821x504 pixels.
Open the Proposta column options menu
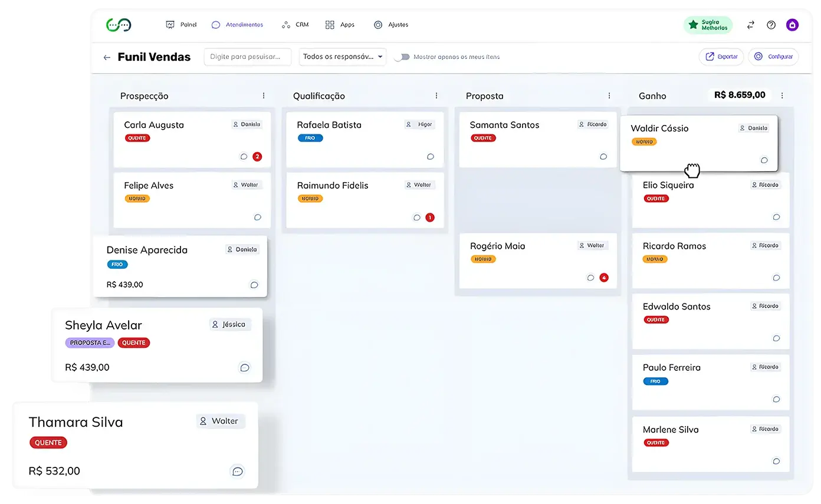click(609, 95)
